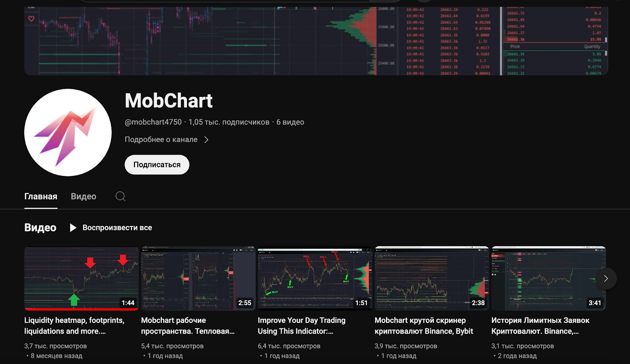Click the title История Лимитных Заявок Криптовалют
Screen dimensions: 630x364
coord(540,326)
